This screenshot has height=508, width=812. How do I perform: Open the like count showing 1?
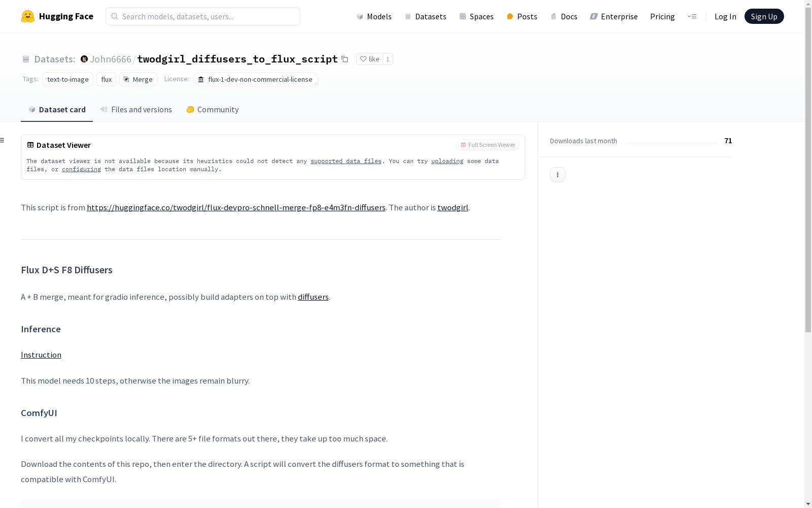coord(388,59)
